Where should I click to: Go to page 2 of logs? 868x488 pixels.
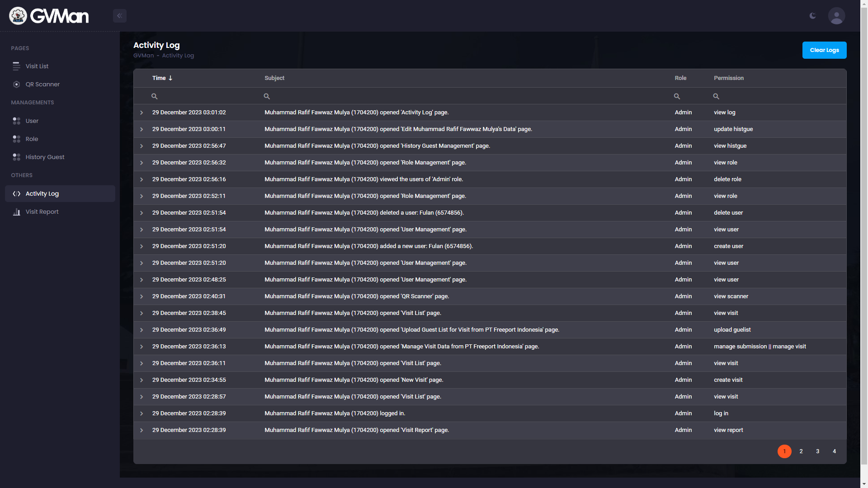[801, 451]
